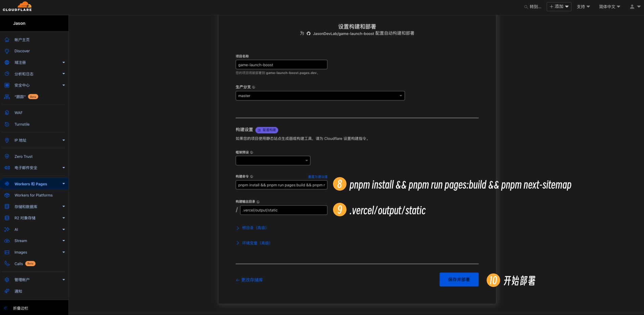Image resolution: width=644 pixels, height=315 pixels.
Task: Click the build command input field
Action: [x=281, y=185]
